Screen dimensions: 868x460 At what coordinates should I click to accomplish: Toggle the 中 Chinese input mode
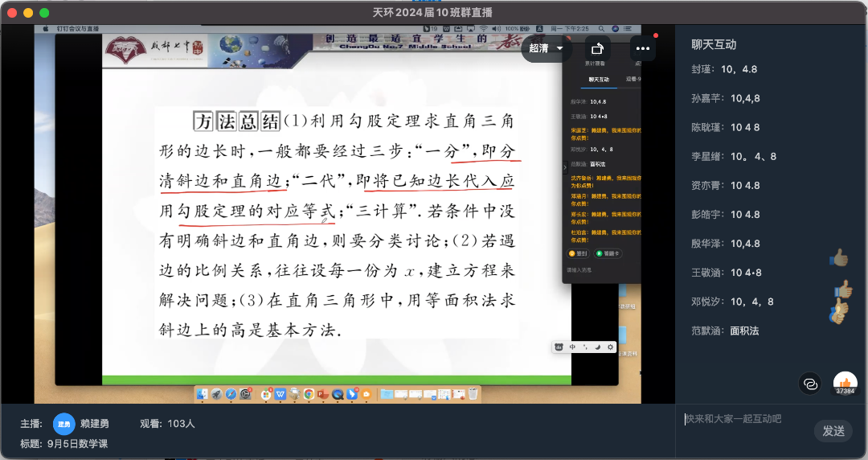click(x=572, y=347)
